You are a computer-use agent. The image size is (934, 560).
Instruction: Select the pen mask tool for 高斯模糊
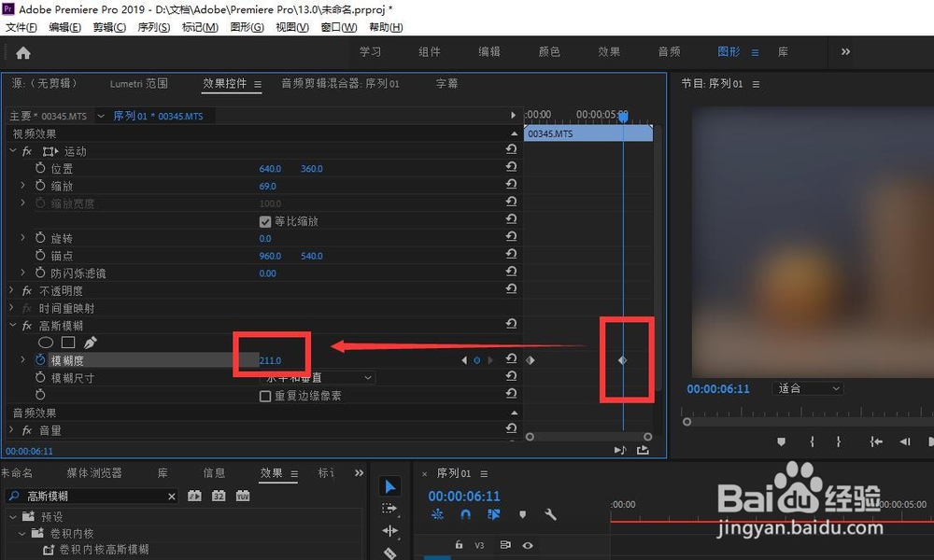tap(90, 343)
